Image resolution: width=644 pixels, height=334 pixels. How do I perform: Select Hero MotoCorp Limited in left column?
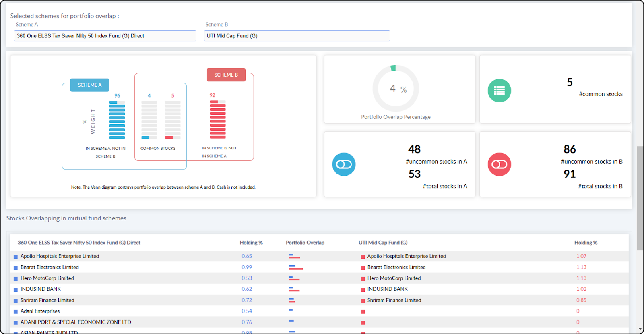[47, 278]
